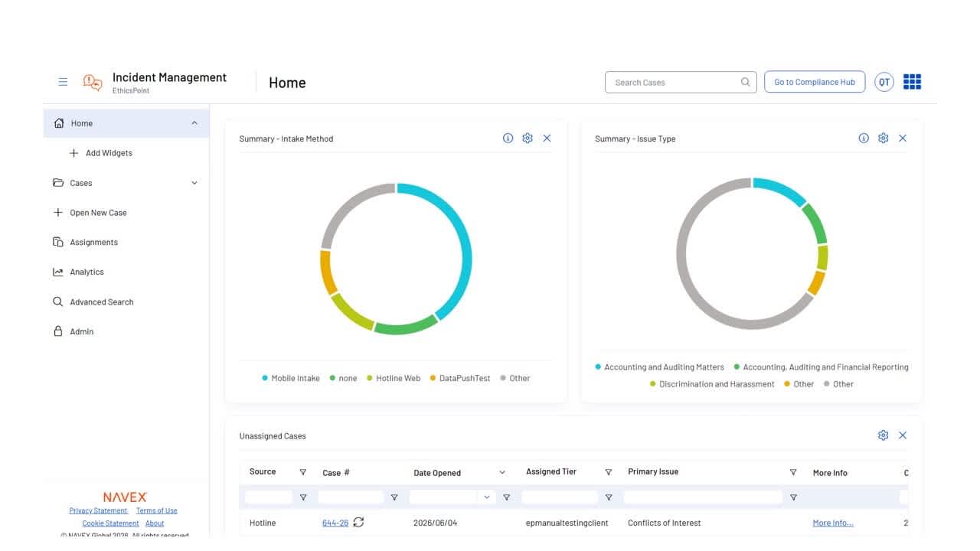980x551 pixels.
Task: Click the Date Opened filter input
Action: click(444, 497)
